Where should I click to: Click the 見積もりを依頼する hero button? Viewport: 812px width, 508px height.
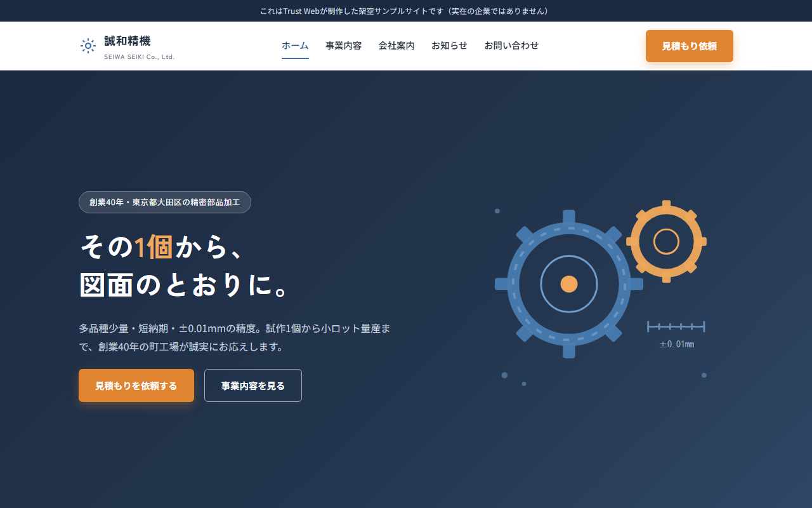coord(136,385)
